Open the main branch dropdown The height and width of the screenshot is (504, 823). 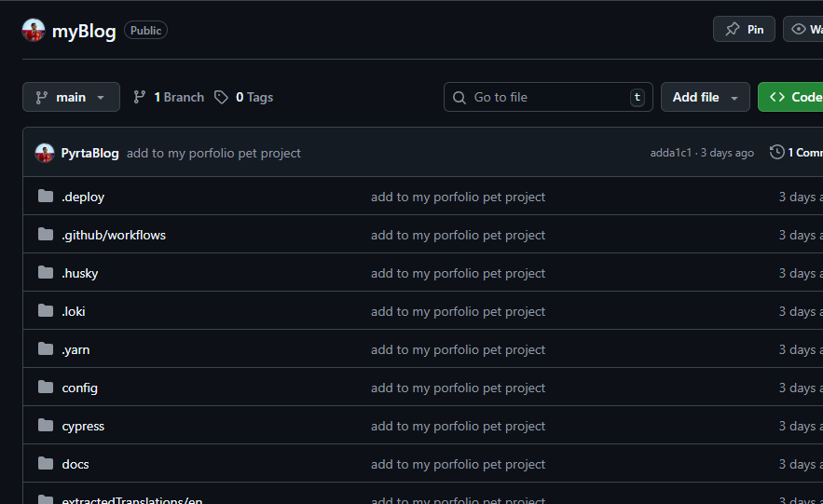[71, 97]
